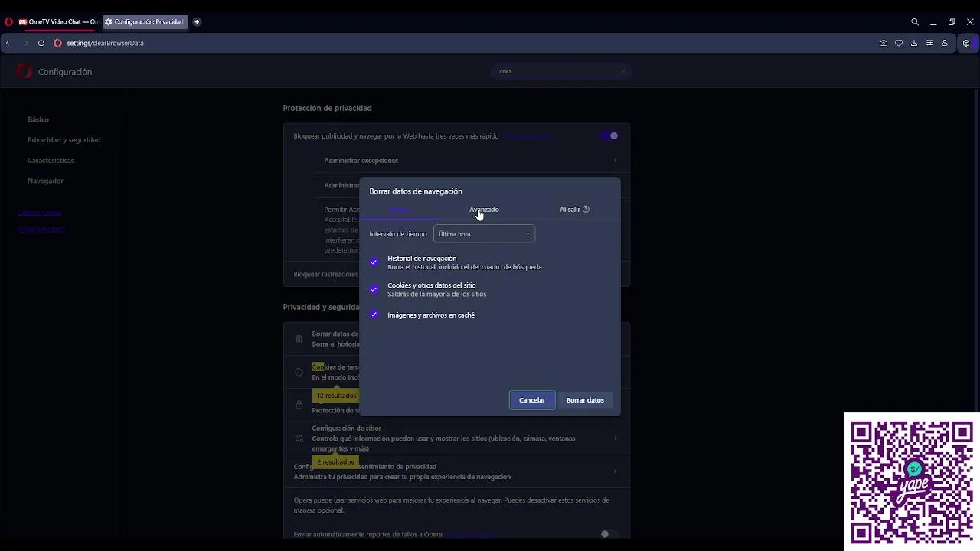Open the Opera main menu logo
Screen dimensions: 980x551
(9, 22)
